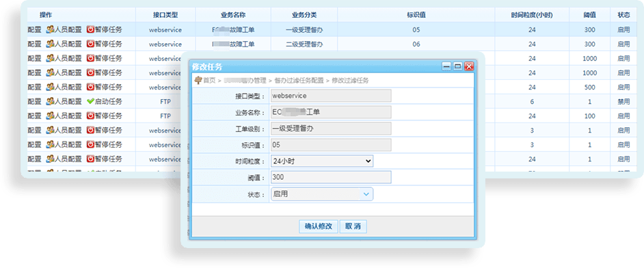
Task: Click the 标识值 column header
Action: [x=416, y=15]
